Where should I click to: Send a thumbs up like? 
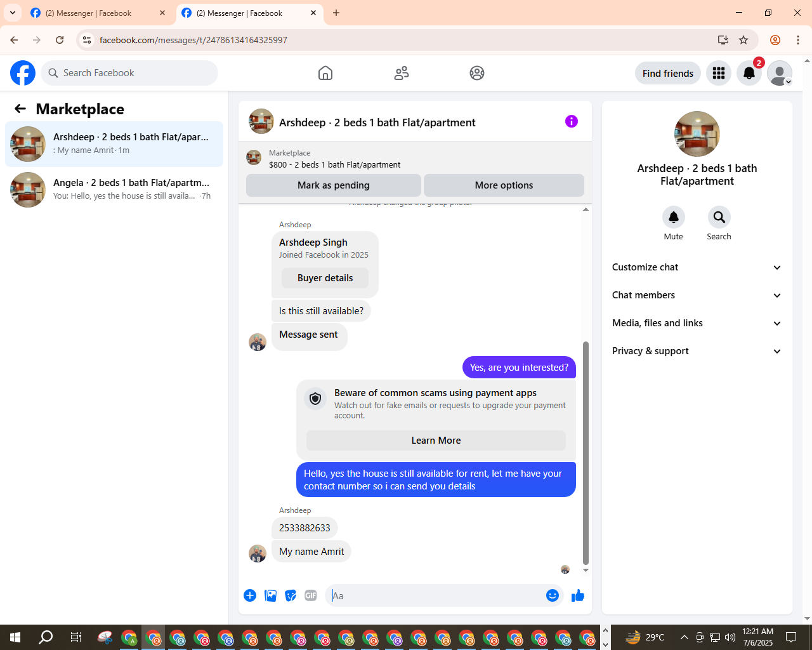[578, 595]
